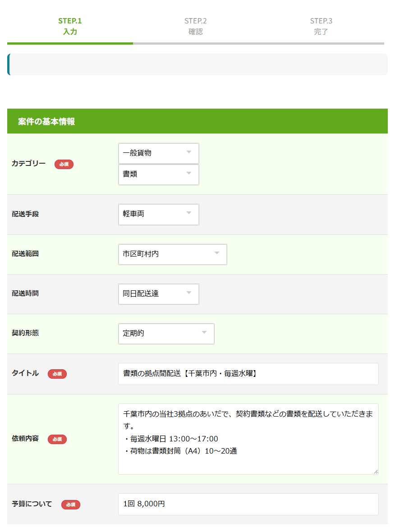This screenshot has height=532, width=395.
Task: Click the 必須 badge beside カテゴリー
Action: point(64,164)
